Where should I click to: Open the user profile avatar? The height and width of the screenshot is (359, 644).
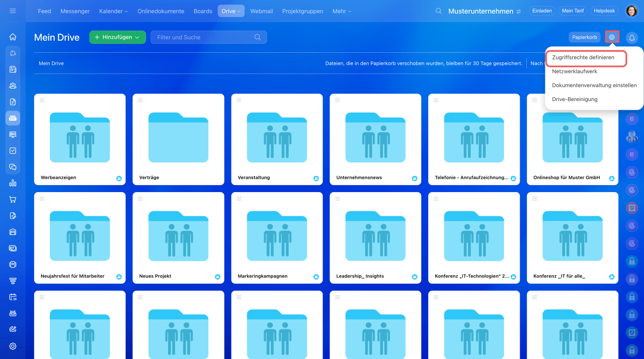631,11
